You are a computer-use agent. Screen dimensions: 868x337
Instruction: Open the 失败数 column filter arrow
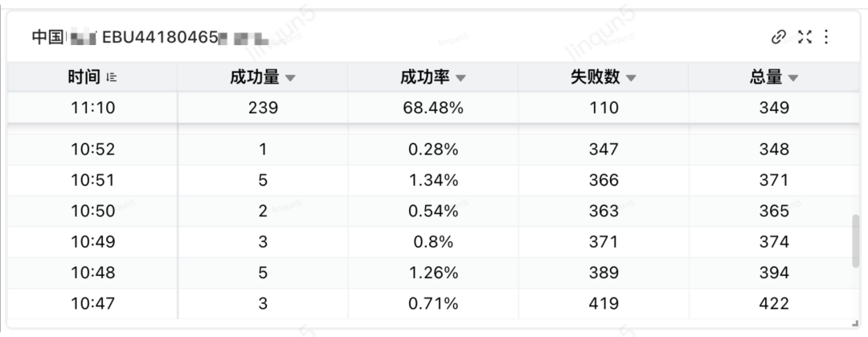tap(631, 78)
